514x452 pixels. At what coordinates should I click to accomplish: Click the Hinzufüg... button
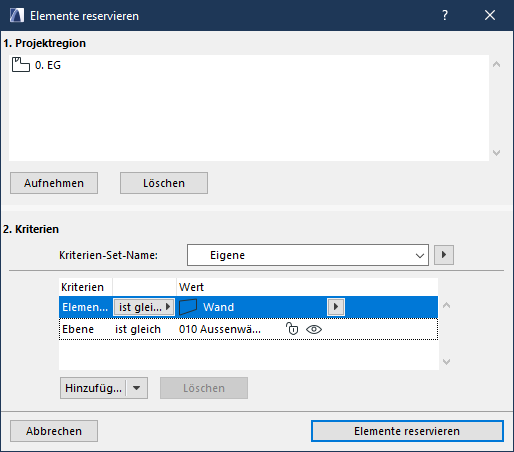(x=93, y=388)
